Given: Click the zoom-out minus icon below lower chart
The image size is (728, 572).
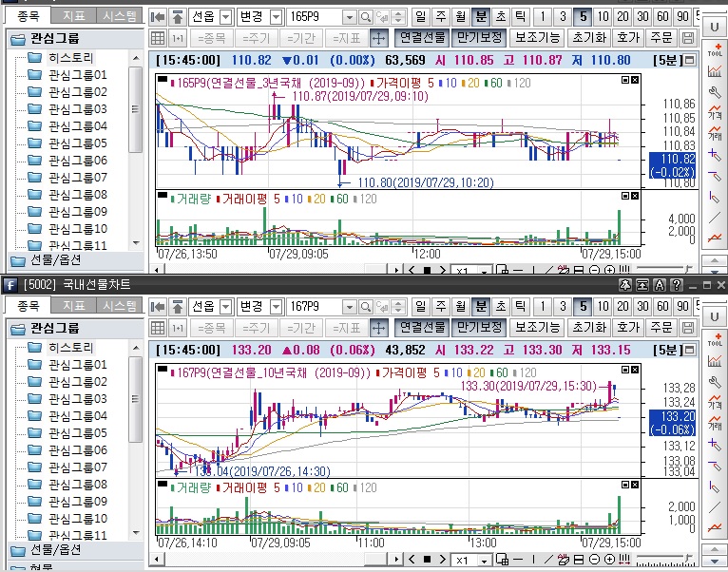Looking at the screenshot, I should point(595,561).
